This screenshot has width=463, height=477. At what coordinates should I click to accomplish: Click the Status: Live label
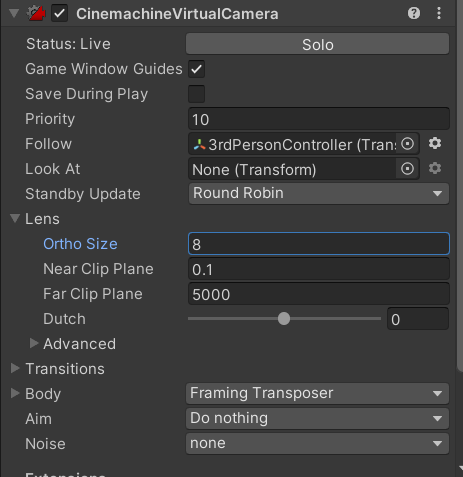(68, 44)
